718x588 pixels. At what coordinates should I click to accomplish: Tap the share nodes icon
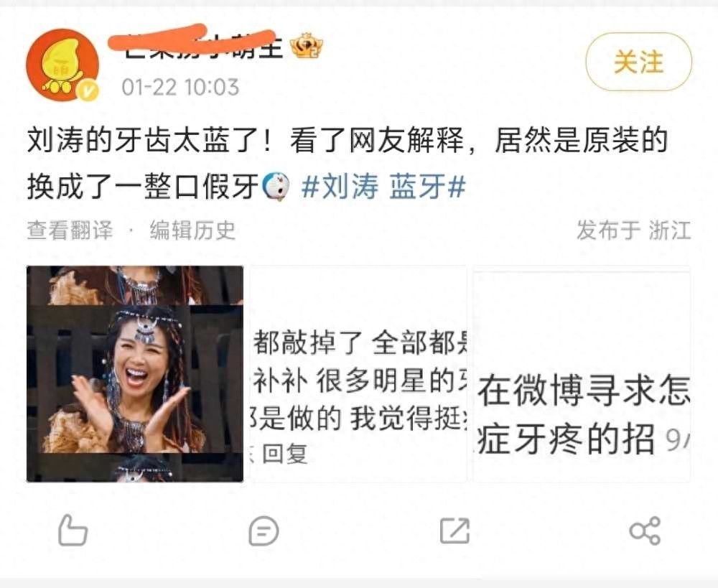coord(645,531)
